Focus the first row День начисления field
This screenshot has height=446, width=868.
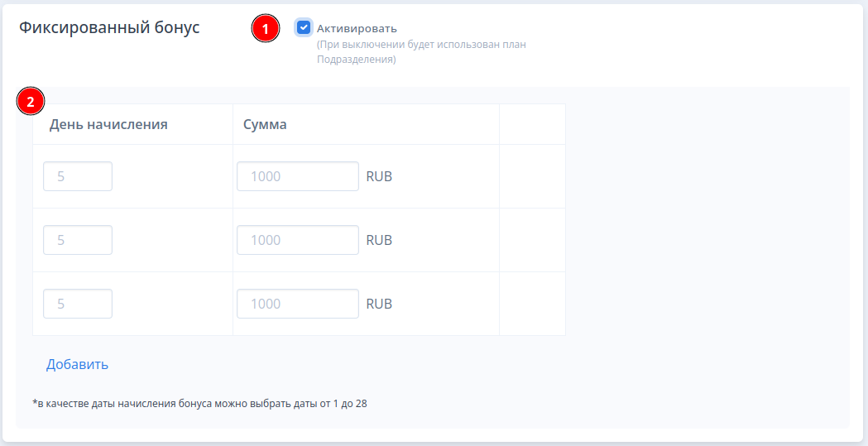click(78, 176)
